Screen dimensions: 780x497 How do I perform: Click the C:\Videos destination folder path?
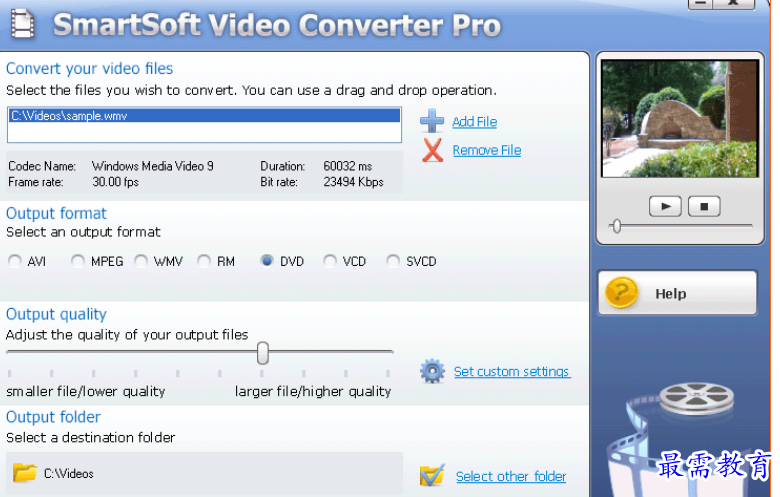[x=69, y=474]
